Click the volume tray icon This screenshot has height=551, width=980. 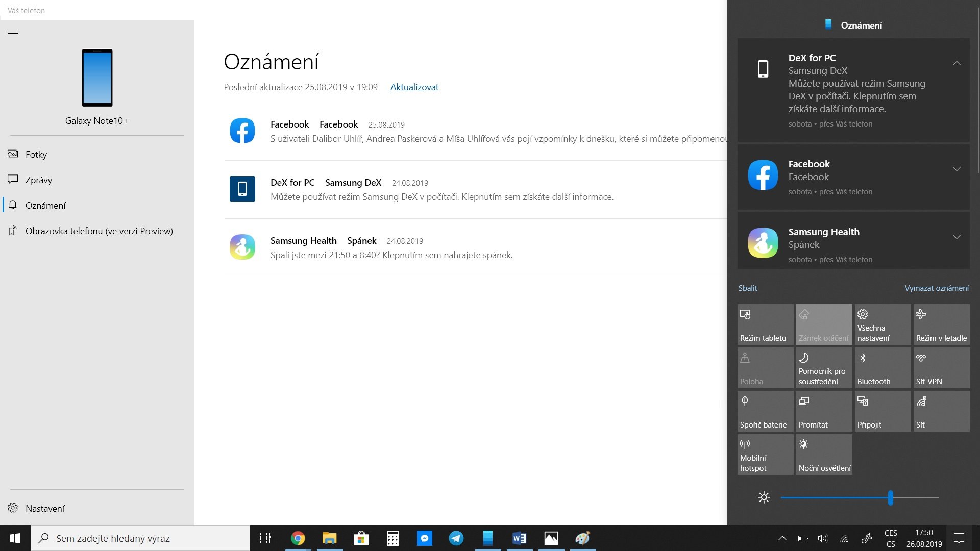(x=823, y=538)
